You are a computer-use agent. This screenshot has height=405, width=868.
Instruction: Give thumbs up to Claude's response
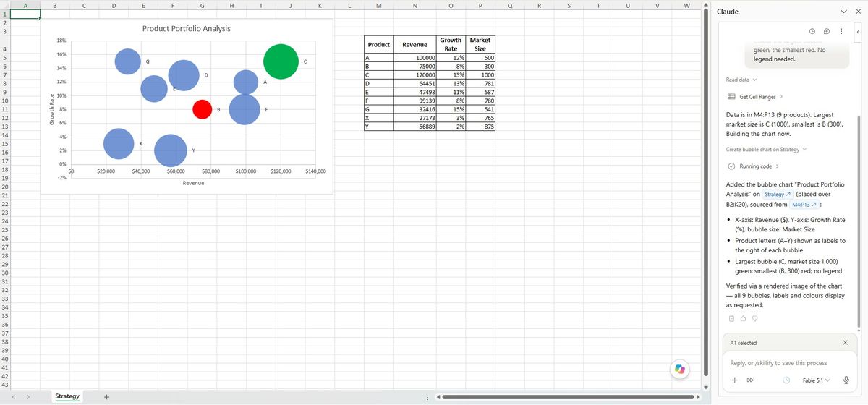[x=742, y=319]
